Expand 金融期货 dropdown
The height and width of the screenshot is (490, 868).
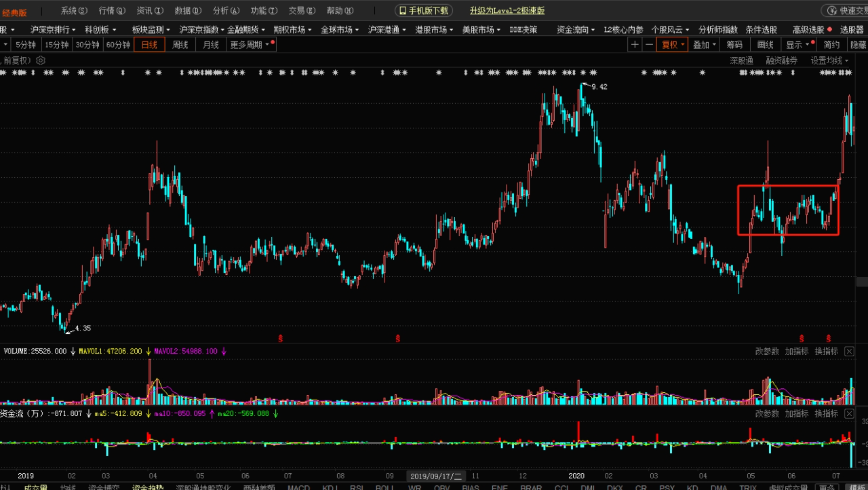click(247, 30)
